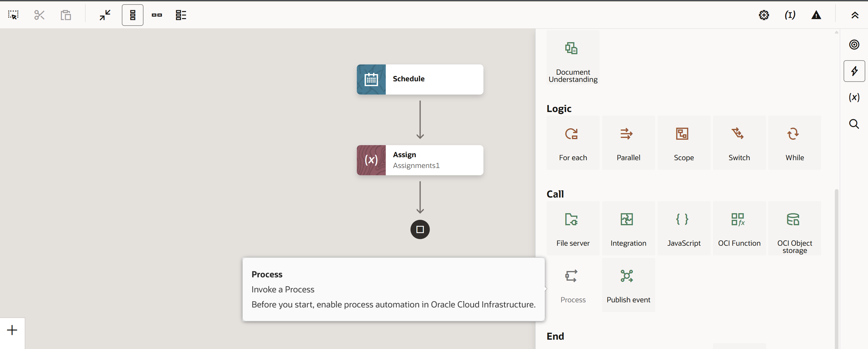Add a new step with the plus button

(x=12, y=330)
